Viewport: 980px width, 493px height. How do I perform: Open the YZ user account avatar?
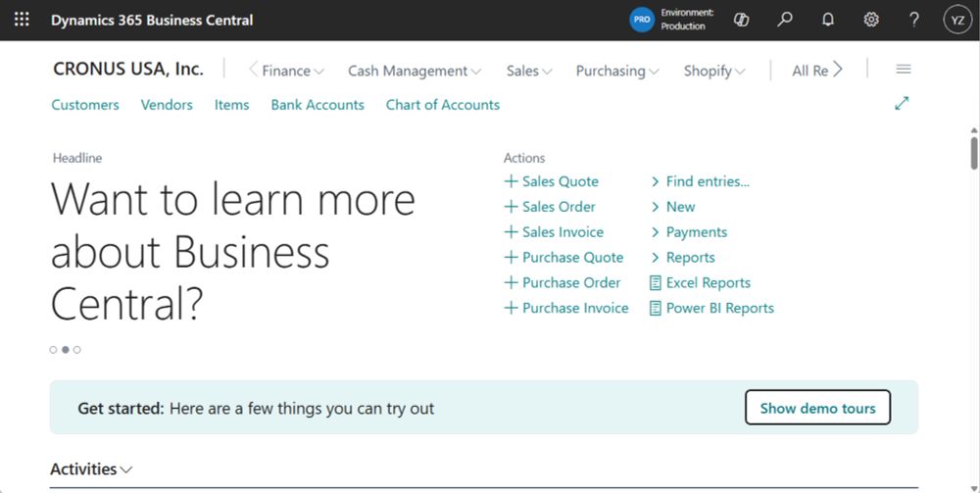[957, 20]
